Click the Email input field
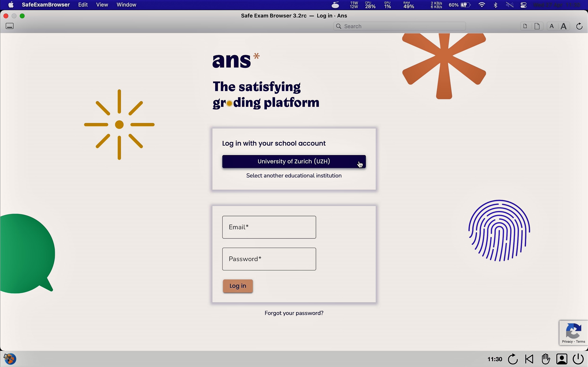 (x=269, y=227)
